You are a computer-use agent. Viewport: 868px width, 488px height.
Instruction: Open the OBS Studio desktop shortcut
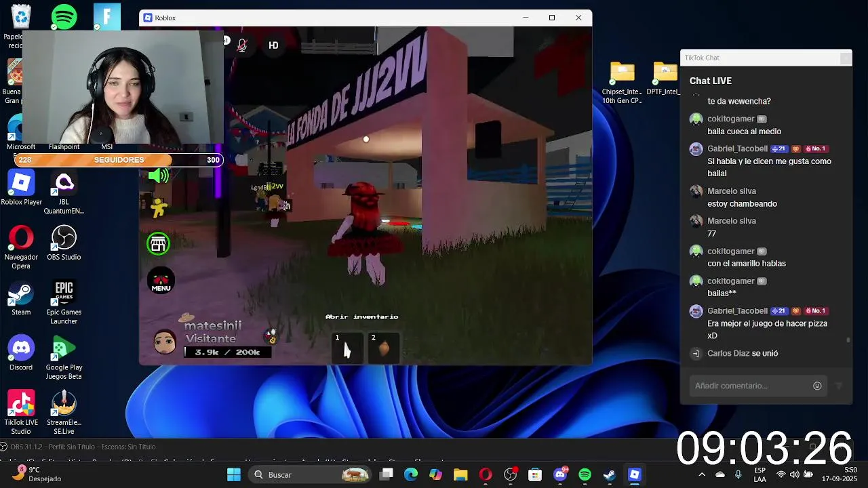64,243
